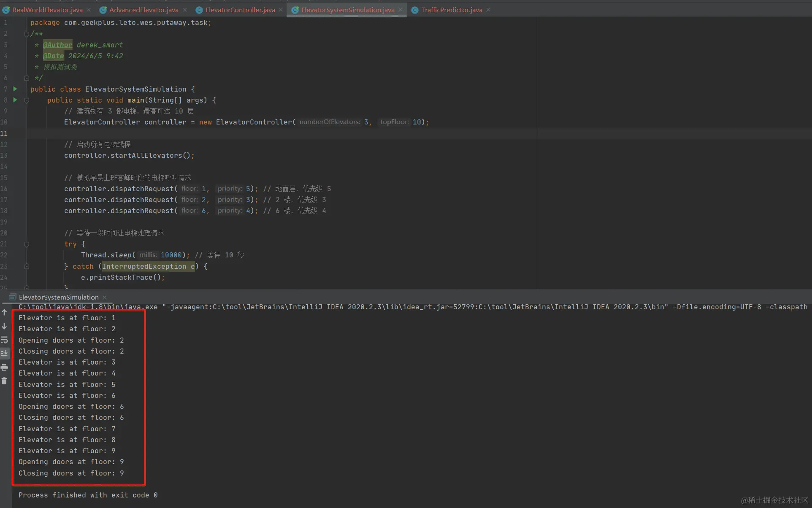Click the numberOfElevators parameter hint
Screen dimensions: 812x508
coord(330,122)
